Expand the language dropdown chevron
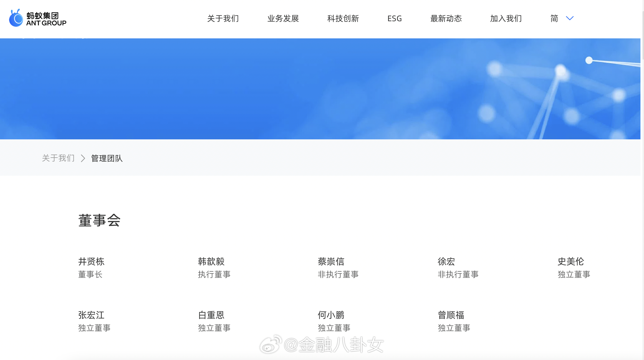 coord(570,18)
